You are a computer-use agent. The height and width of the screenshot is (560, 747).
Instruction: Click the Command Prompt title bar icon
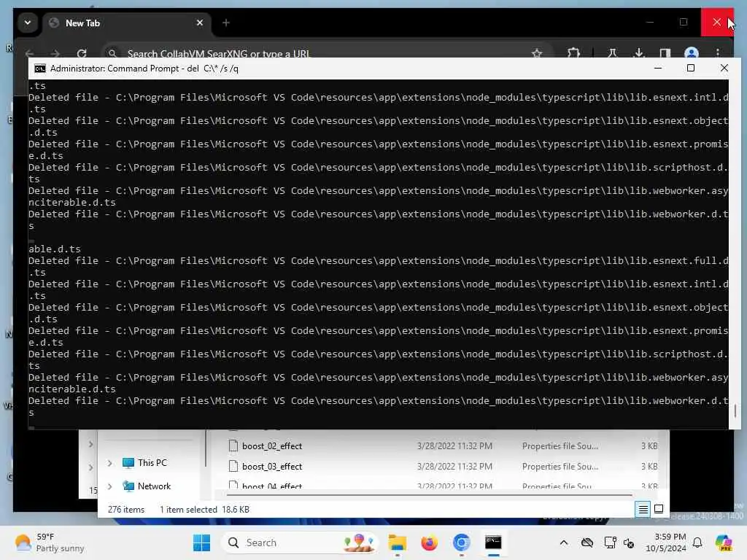40,69
